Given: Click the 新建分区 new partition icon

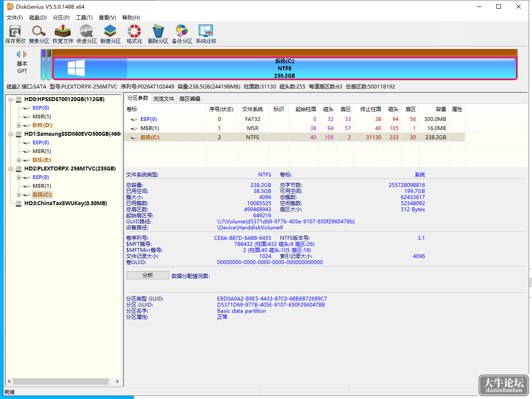Looking at the screenshot, I should click(110, 34).
